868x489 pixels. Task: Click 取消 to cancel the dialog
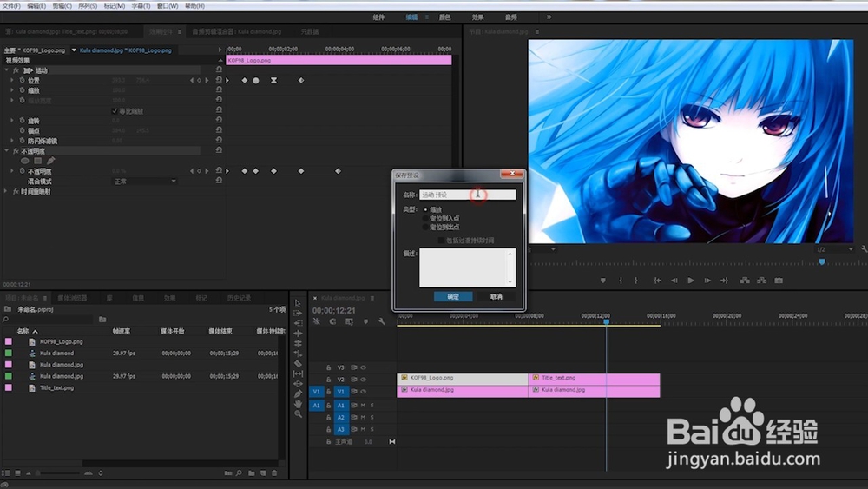[496, 297]
